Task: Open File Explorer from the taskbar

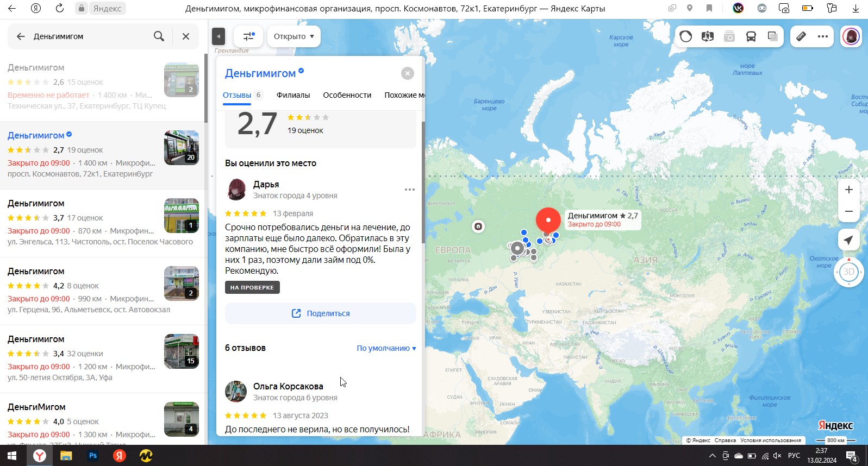Action: (x=66, y=456)
